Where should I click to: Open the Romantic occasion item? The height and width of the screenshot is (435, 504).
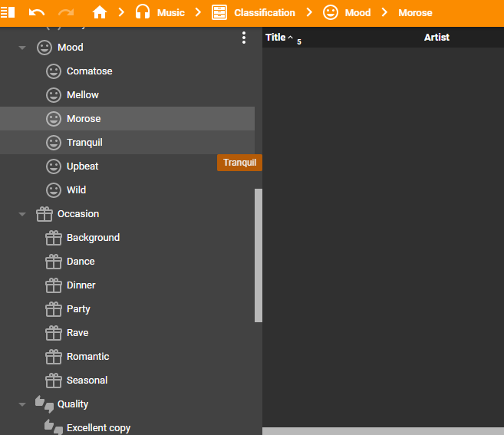pyautogui.click(x=87, y=357)
